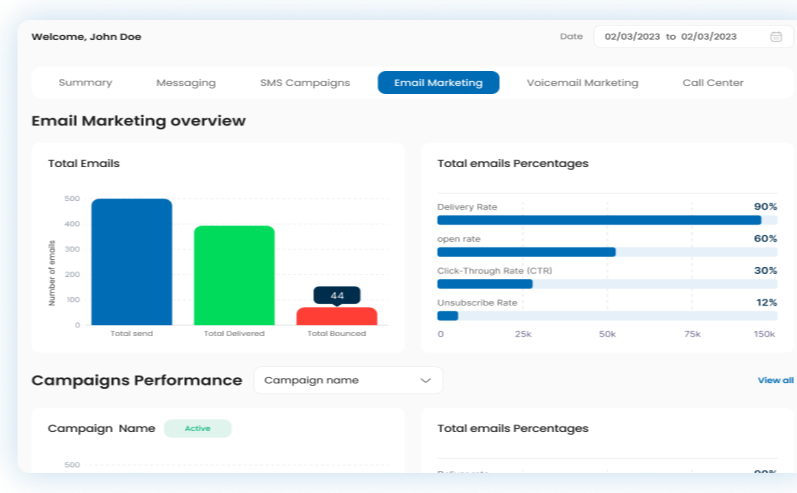Click the Unsubscribe Rate progress bar
The width and height of the screenshot is (797, 493).
click(x=606, y=316)
